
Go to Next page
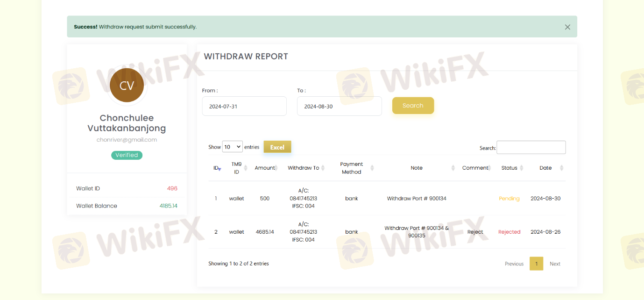tap(555, 264)
